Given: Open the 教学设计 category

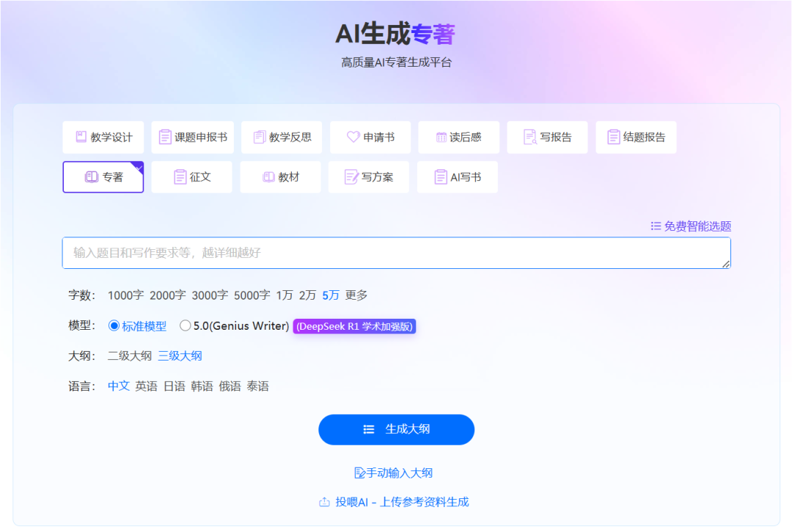Looking at the screenshot, I should point(103,137).
